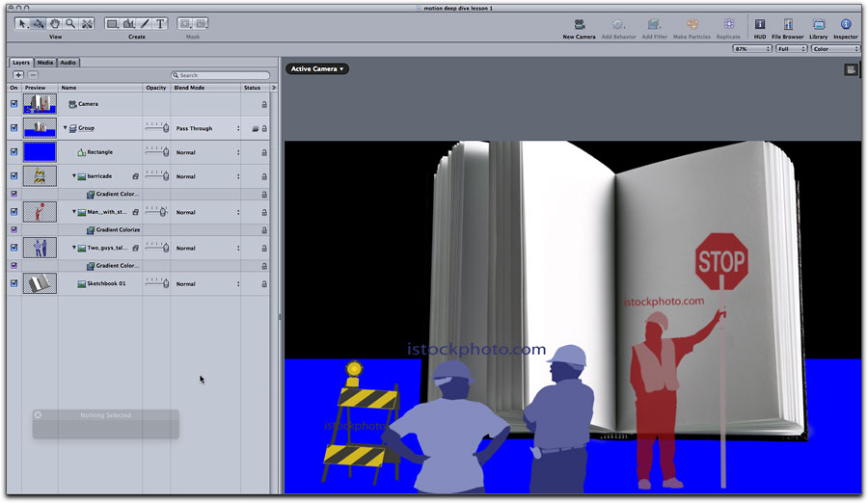This screenshot has width=868, height=503.
Task: Click the Add Behavior gear icon
Action: [618, 24]
